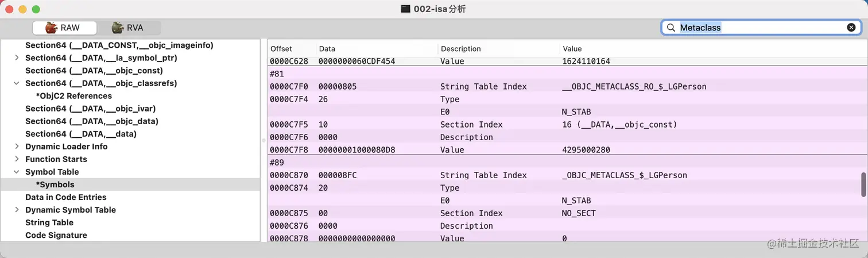This screenshot has width=868, height=258.
Task: Switch to RVA address mode
Action: 128,28
